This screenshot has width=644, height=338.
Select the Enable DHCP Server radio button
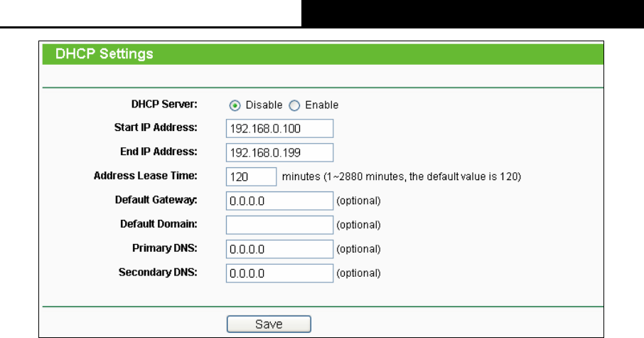click(294, 106)
